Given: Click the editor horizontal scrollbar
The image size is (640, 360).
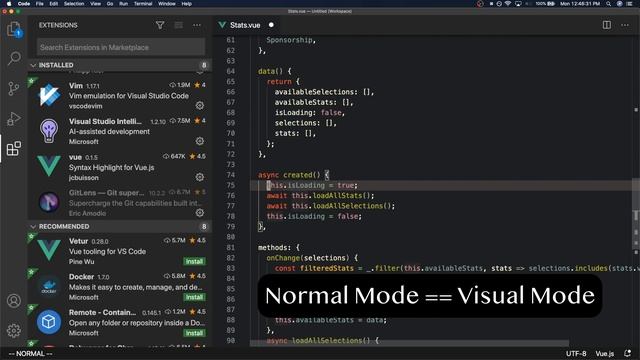Looking at the screenshot, I should [x=409, y=343].
